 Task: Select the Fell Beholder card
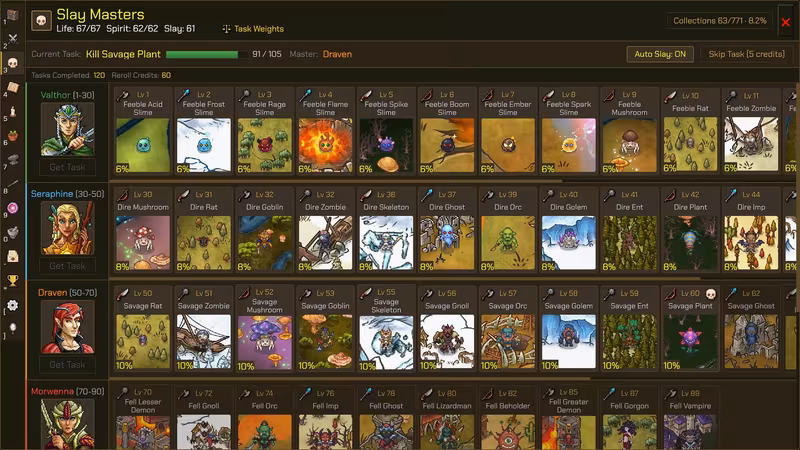click(x=508, y=417)
